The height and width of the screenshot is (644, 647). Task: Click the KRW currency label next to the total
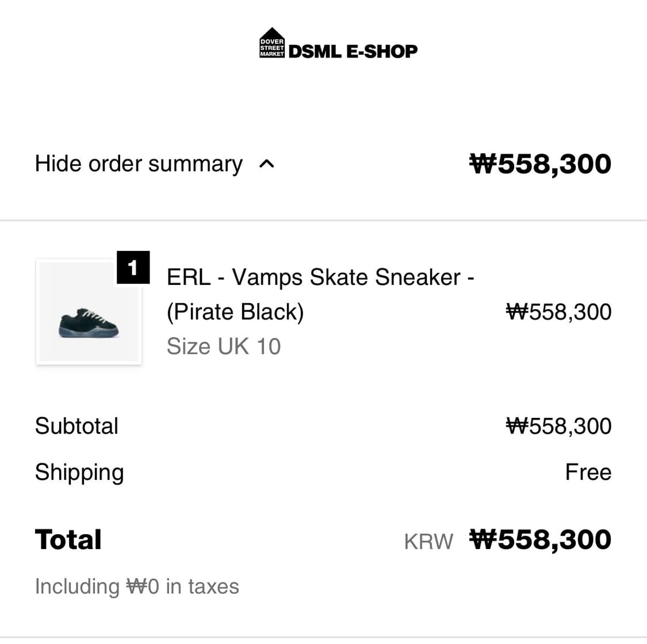pos(428,540)
